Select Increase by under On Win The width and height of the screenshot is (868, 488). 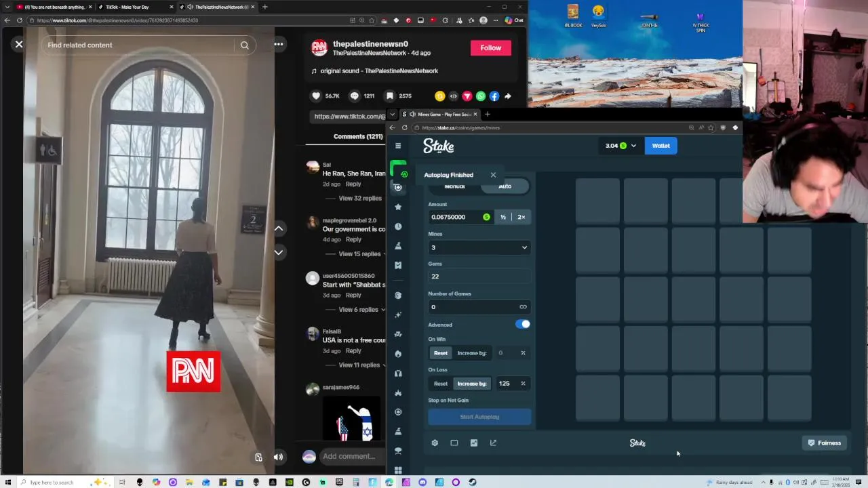click(472, 353)
